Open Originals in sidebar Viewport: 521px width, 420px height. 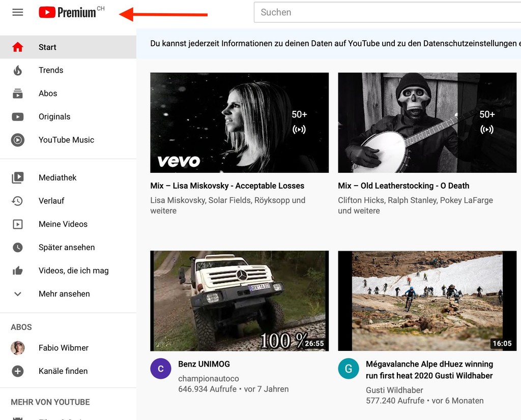pyautogui.click(x=68, y=117)
